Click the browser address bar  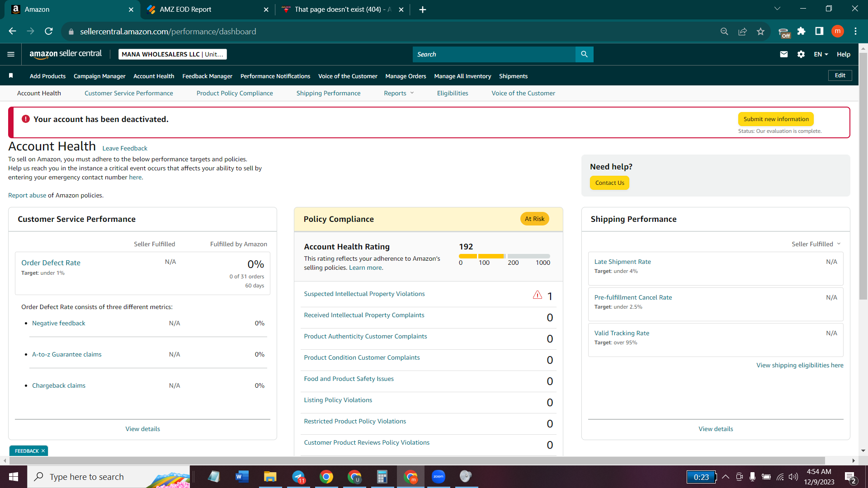(393, 32)
